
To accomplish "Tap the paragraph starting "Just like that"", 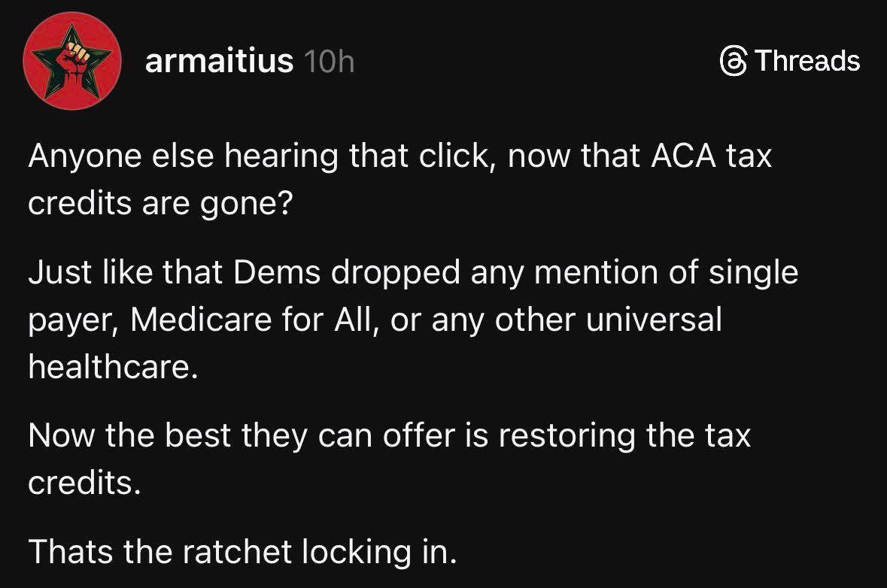I will pyautogui.click(x=412, y=320).
